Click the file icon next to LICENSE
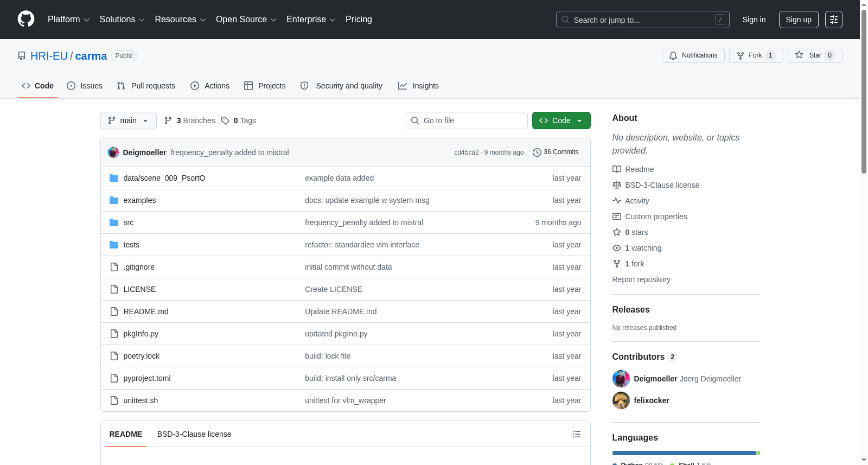Image resolution: width=868 pixels, height=465 pixels. [x=114, y=289]
